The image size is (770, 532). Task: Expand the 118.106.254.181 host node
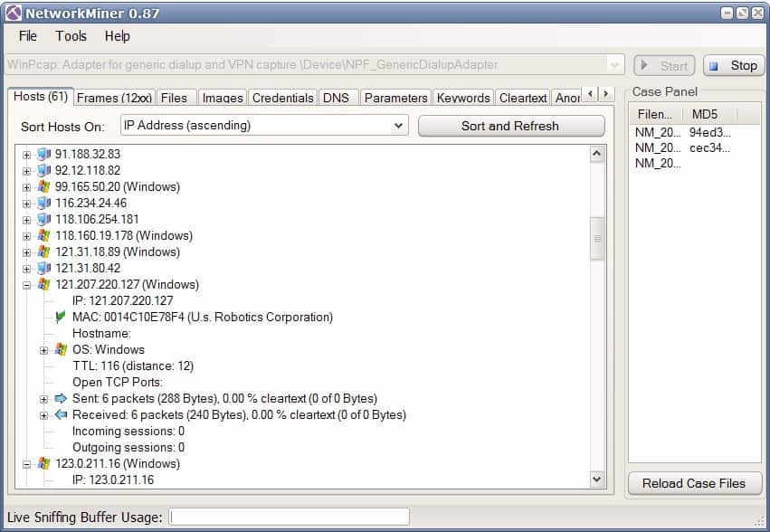tap(26, 220)
